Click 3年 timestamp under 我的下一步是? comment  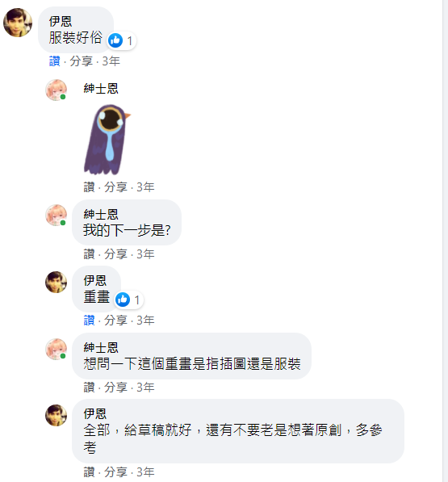(x=145, y=254)
